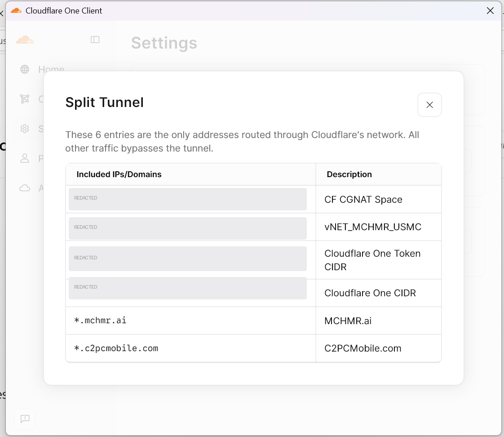Viewport: 504px width, 437px height.
Task: Click the network nodes sidebar icon
Action: (25, 99)
